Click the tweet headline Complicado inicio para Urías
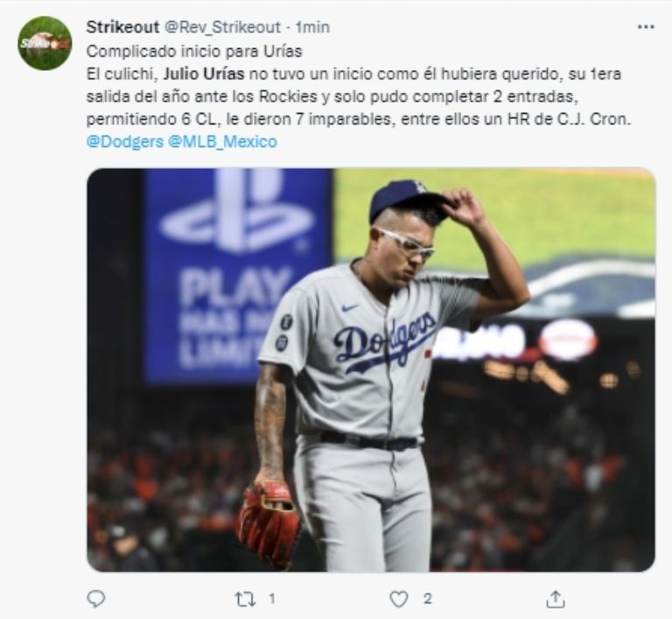Viewport: 672px width, 619px height. pos(194,52)
